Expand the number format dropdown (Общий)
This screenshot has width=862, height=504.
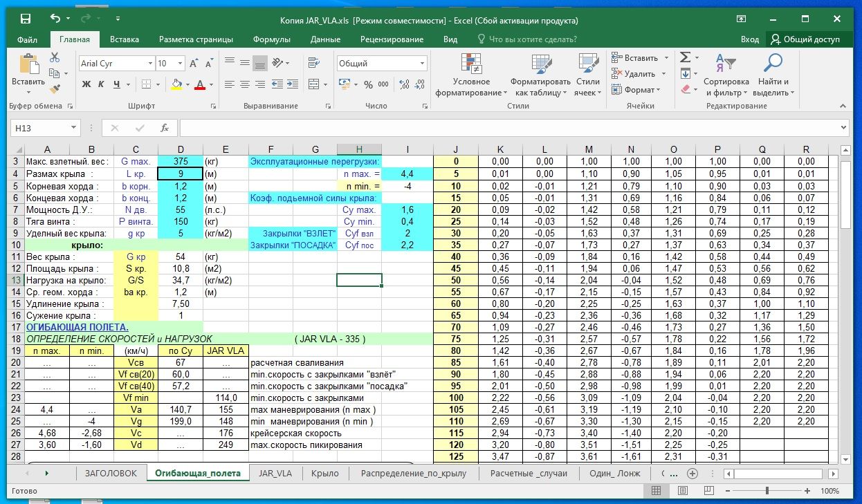coord(422,64)
